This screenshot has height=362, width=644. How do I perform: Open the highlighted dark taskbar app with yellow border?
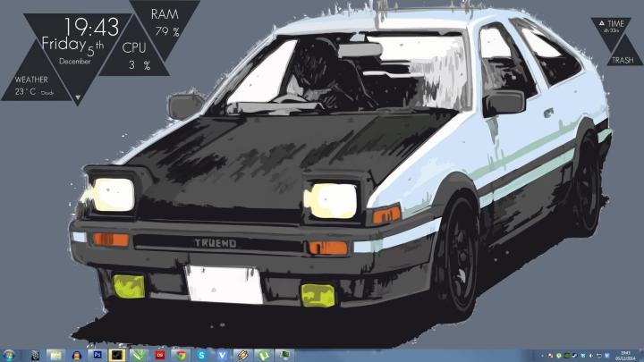117,355
